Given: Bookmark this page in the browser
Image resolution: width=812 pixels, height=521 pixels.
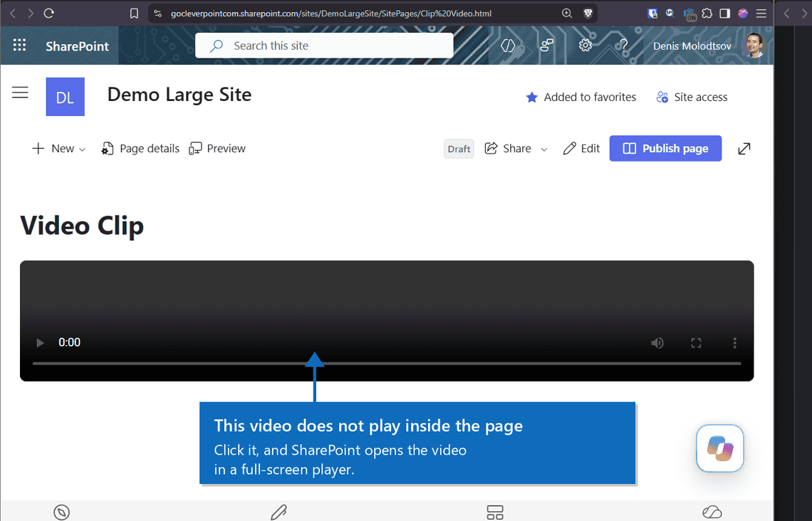Looking at the screenshot, I should point(134,14).
